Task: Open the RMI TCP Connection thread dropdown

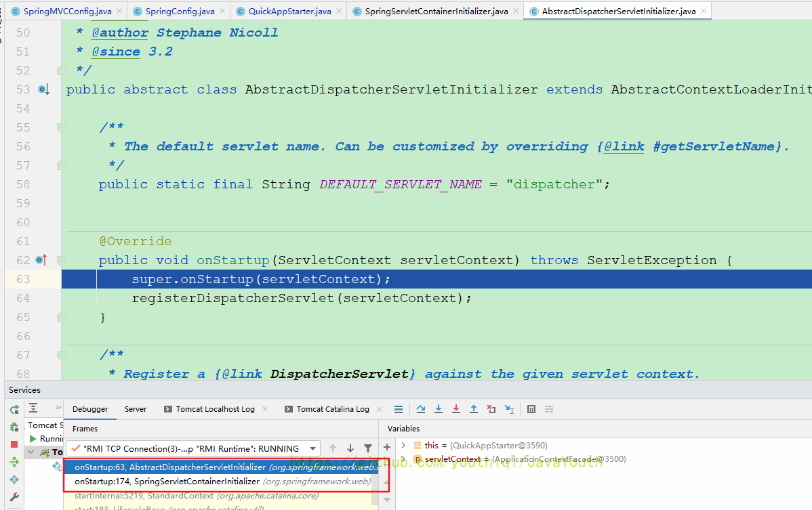Action: [312, 448]
